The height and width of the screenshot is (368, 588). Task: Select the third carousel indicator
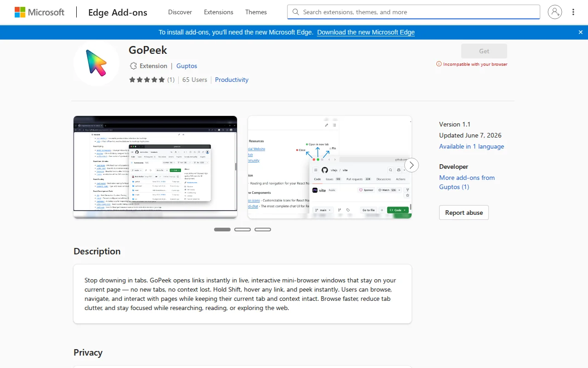pos(263,229)
